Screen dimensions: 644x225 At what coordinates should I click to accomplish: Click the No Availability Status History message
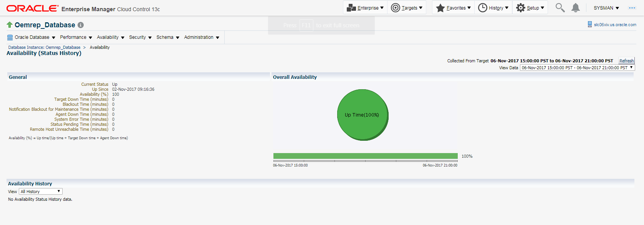[x=40, y=199]
